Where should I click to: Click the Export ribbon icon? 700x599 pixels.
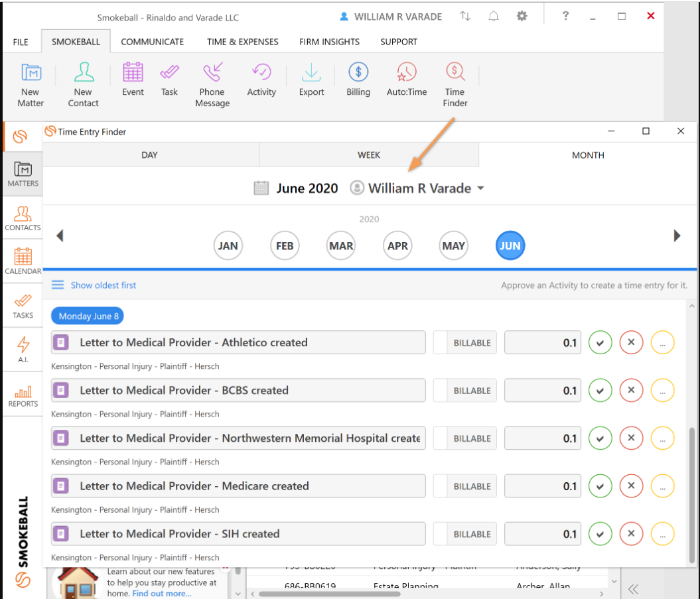click(311, 80)
